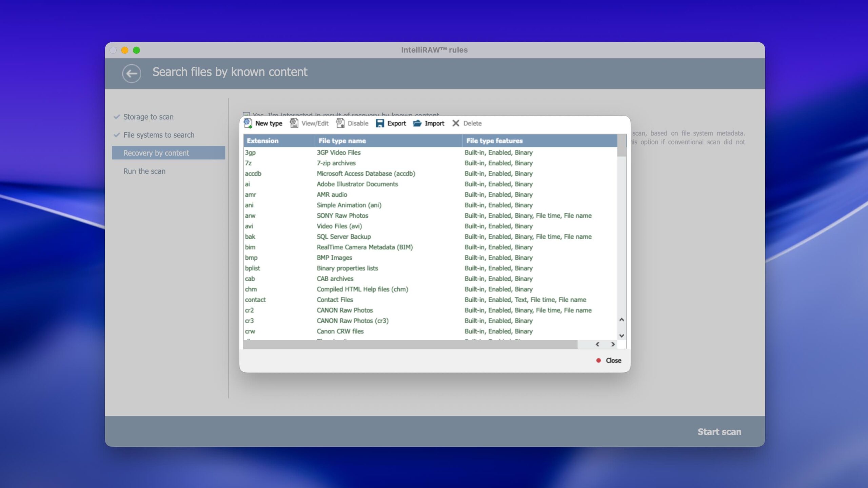Click the New type document icon
Viewport: 868px width, 488px height.
[248, 123]
